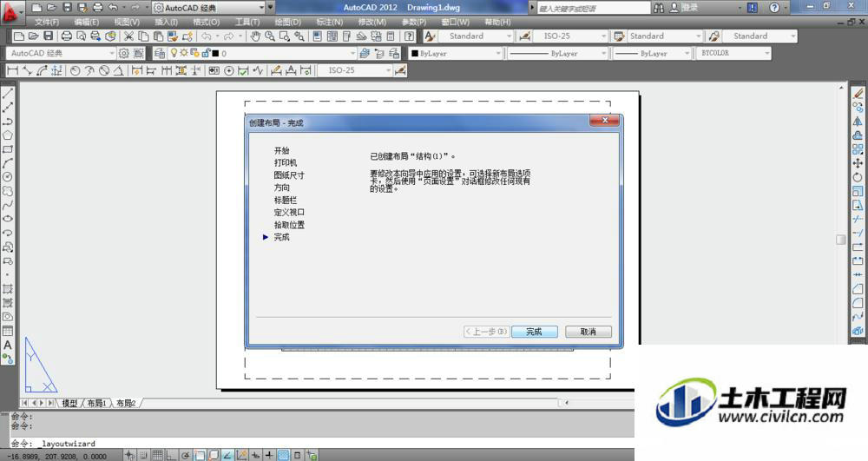Select the Polygon draw tool
The width and height of the screenshot is (868, 461).
coord(8,135)
